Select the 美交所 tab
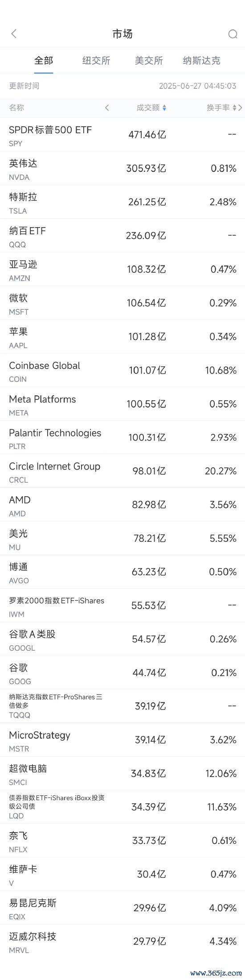This screenshot has height=980, width=245. point(149,61)
